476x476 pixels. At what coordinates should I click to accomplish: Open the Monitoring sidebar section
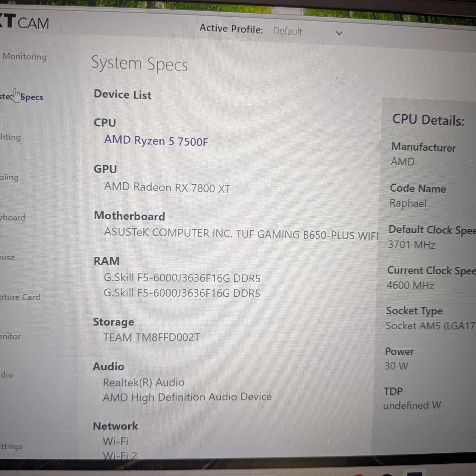24,57
